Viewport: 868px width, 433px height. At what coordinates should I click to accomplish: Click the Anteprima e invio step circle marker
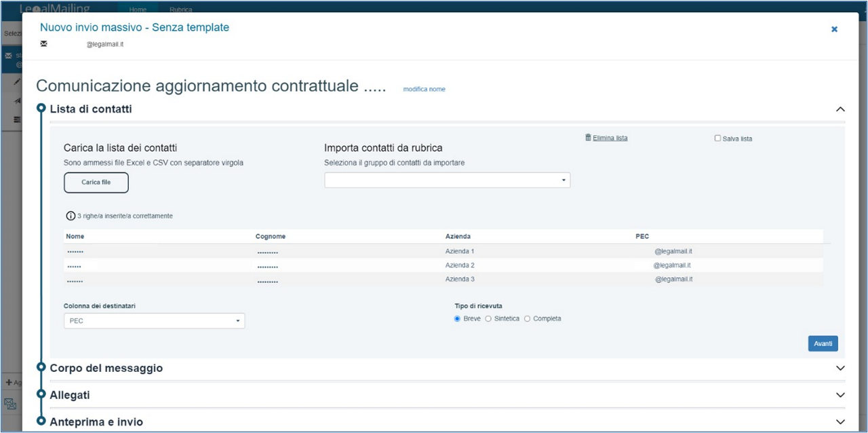[41, 421]
